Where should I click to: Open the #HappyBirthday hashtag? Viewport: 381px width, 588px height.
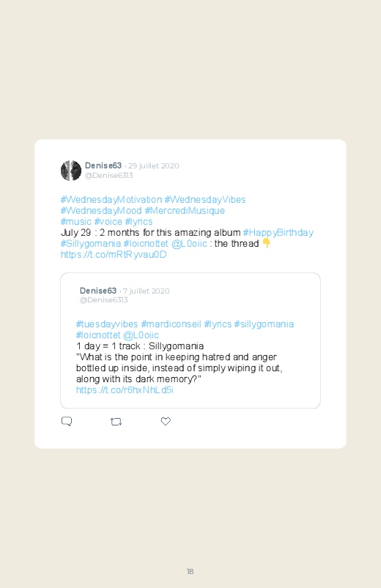(x=278, y=233)
